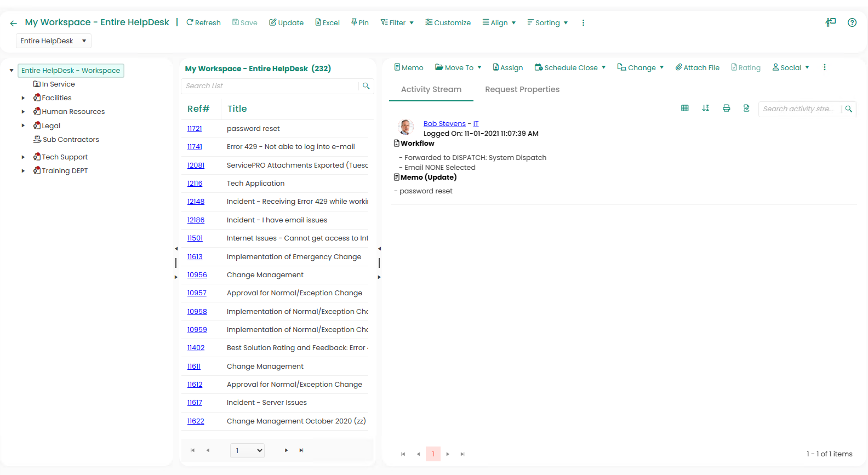Open the top toolbar more options menu
This screenshot has width=868, height=475.
pyautogui.click(x=583, y=23)
